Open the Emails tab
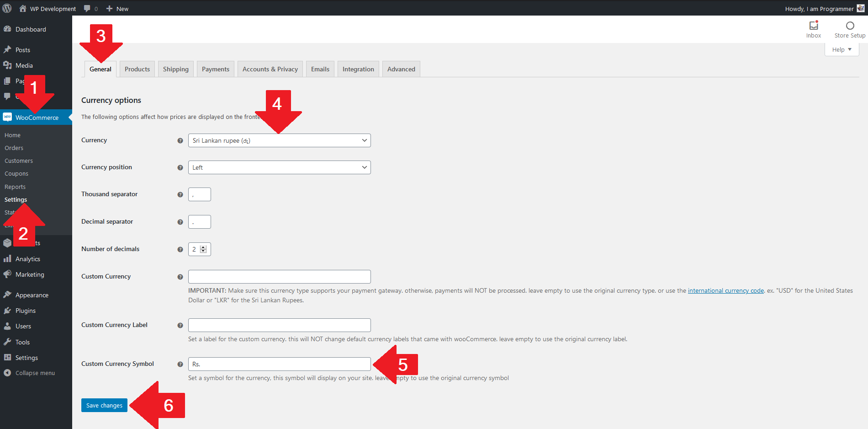 click(320, 69)
